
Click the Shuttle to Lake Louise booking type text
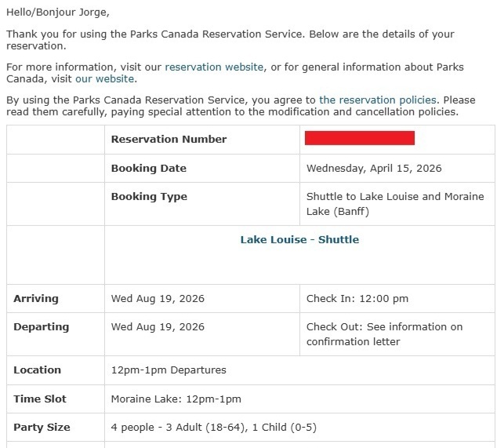pyautogui.click(x=395, y=204)
